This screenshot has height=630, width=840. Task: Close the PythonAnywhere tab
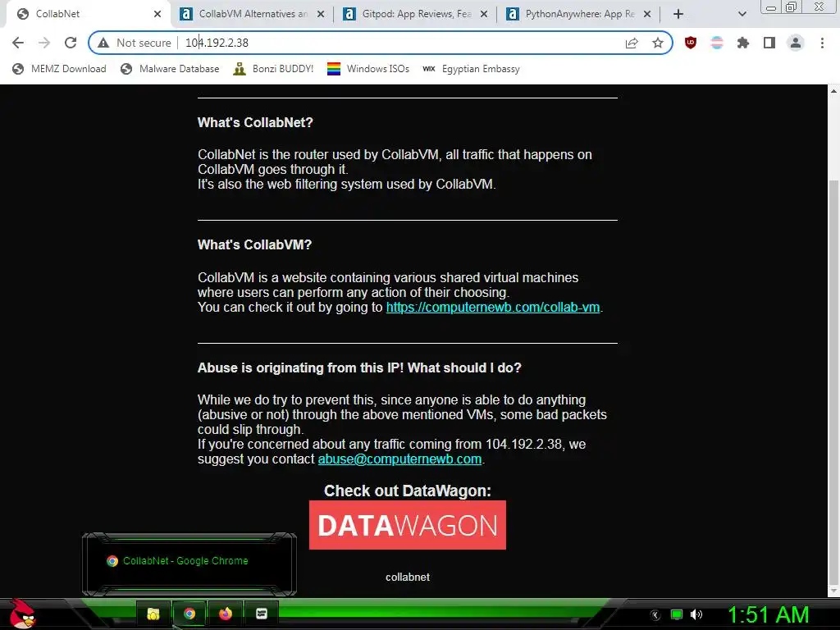coord(647,14)
